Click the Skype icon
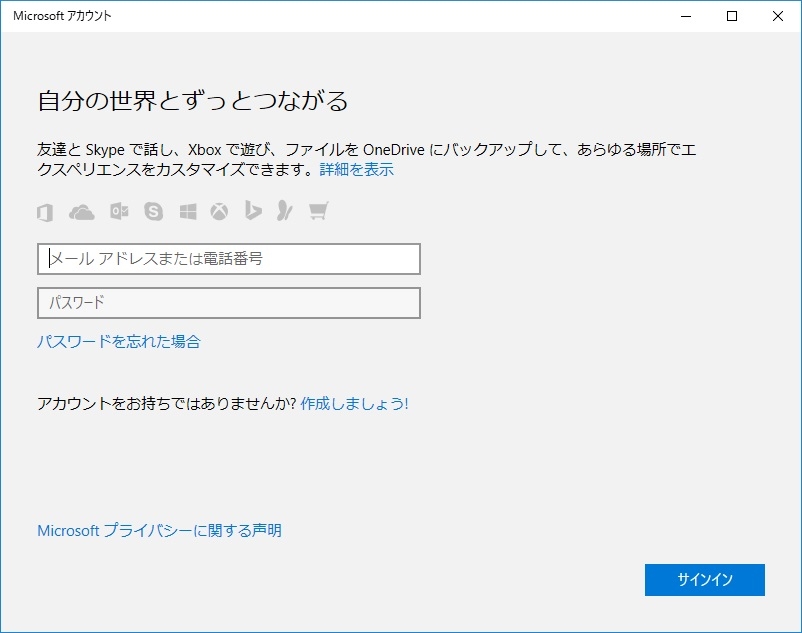802x633 pixels. point(153,211)
